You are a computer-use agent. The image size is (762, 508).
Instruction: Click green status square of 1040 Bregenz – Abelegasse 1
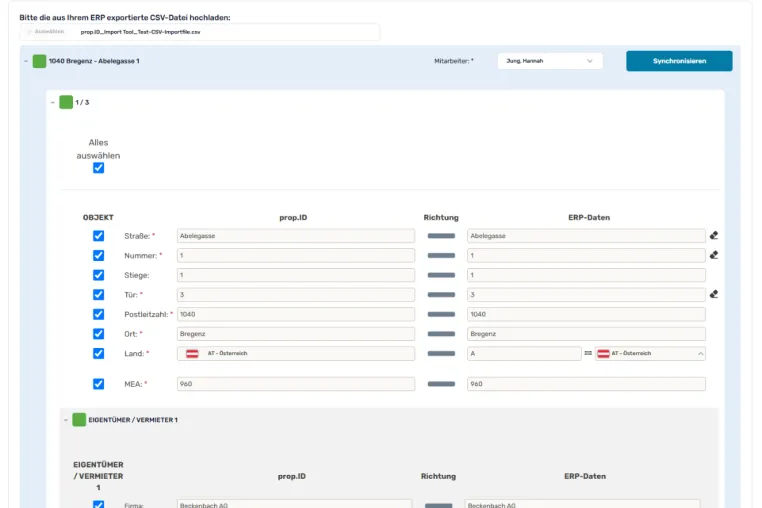click(x=39, y=61)
